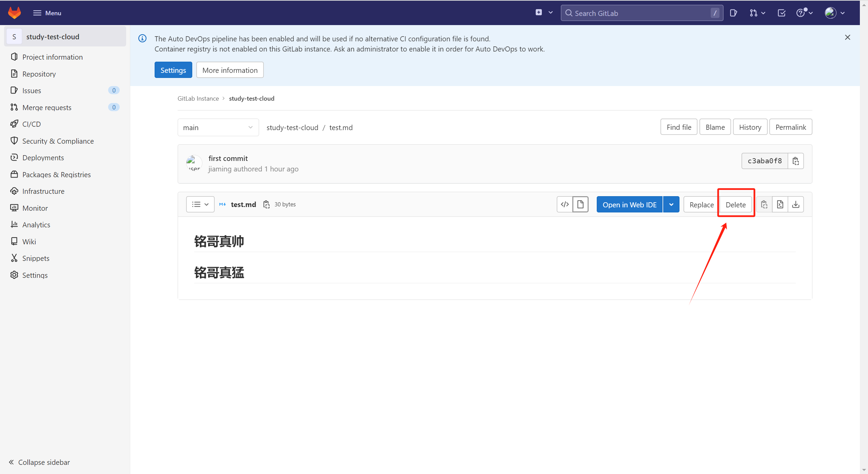Copy file contents icon
868x474 pixels.
coord(764,204)
